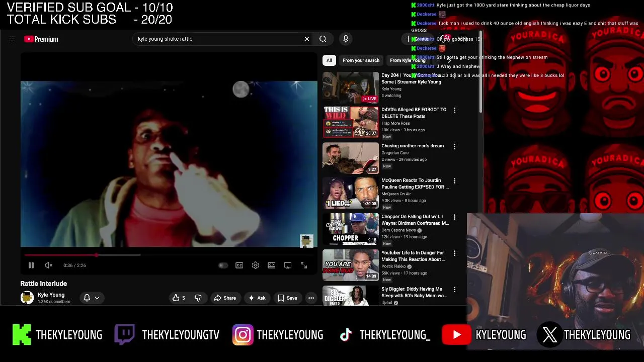Like the Rattle Interlude video

pos(179,298)
